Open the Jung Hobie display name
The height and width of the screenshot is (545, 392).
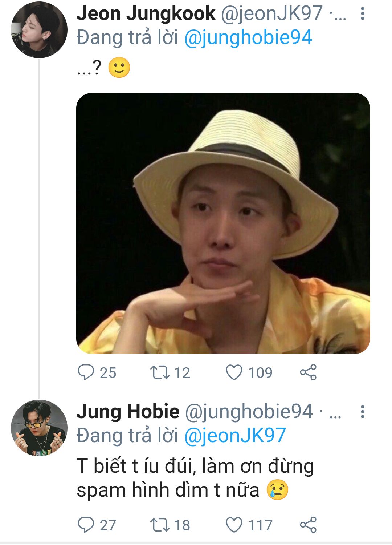[128, 412]
